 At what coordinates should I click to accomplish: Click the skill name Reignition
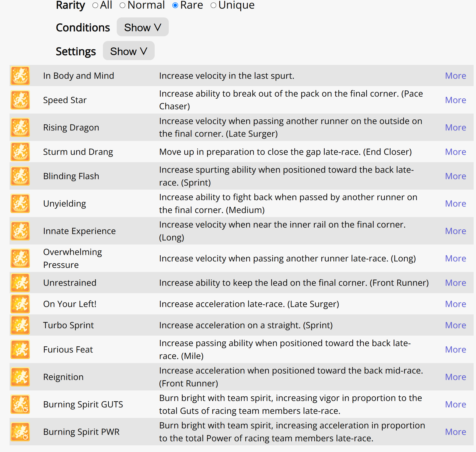pyautogui.click(x=63, y=377)
